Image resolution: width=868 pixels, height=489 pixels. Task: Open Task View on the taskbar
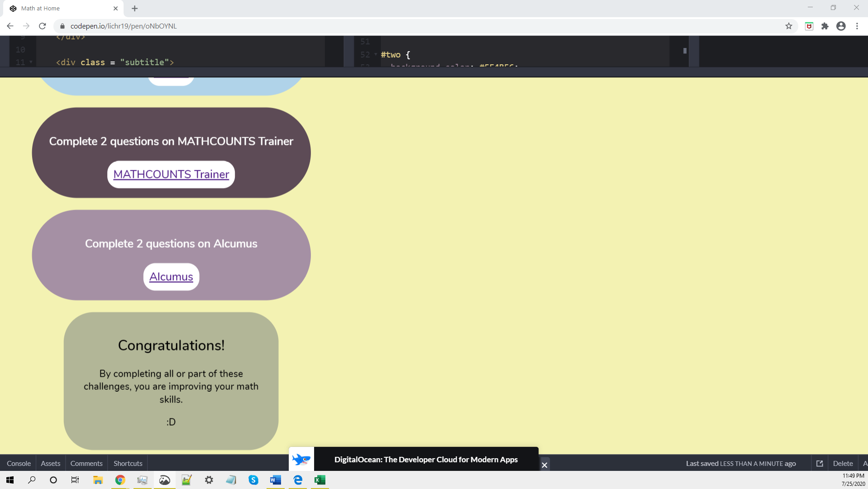pyautogui.click(x=75, y=480)
